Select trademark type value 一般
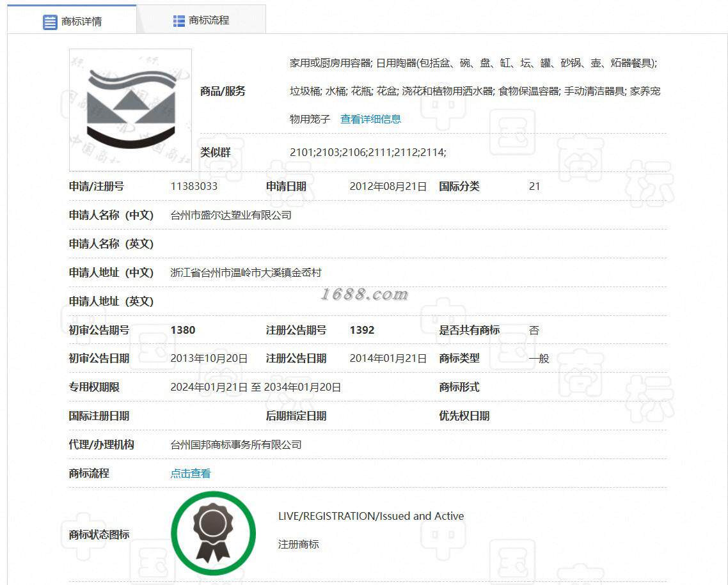Screen dimensions: 728x585 539,359
